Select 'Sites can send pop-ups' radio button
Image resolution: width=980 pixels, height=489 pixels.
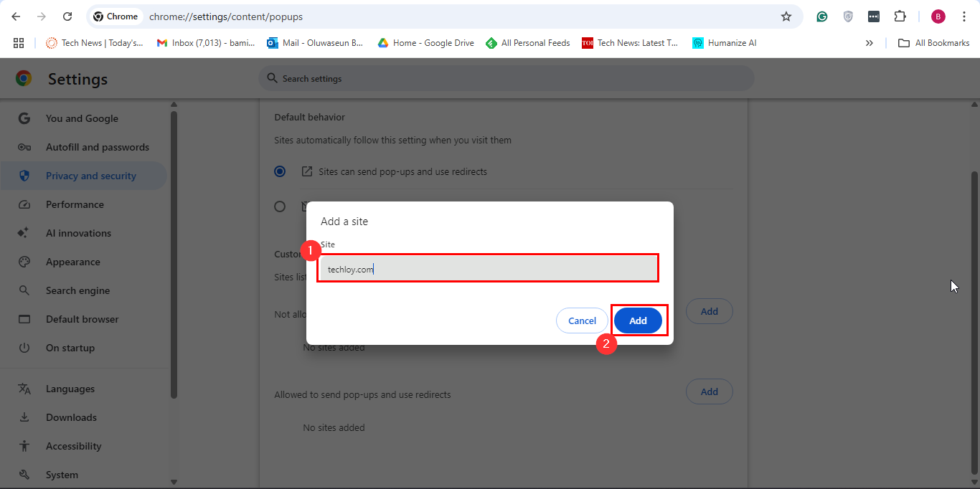coord(280,171)
